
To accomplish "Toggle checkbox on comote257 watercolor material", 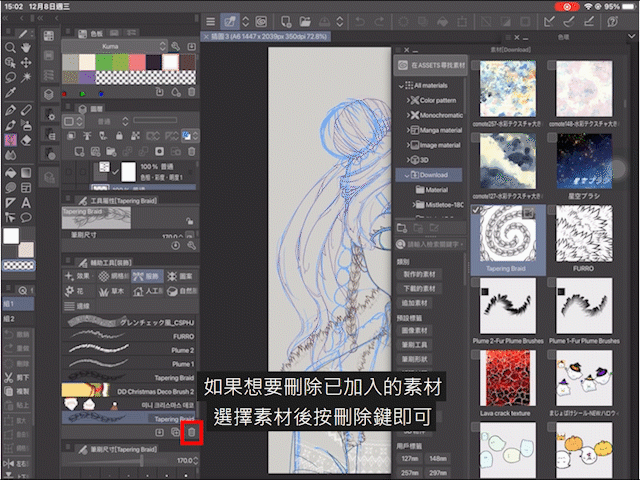I will pos(476,65).
